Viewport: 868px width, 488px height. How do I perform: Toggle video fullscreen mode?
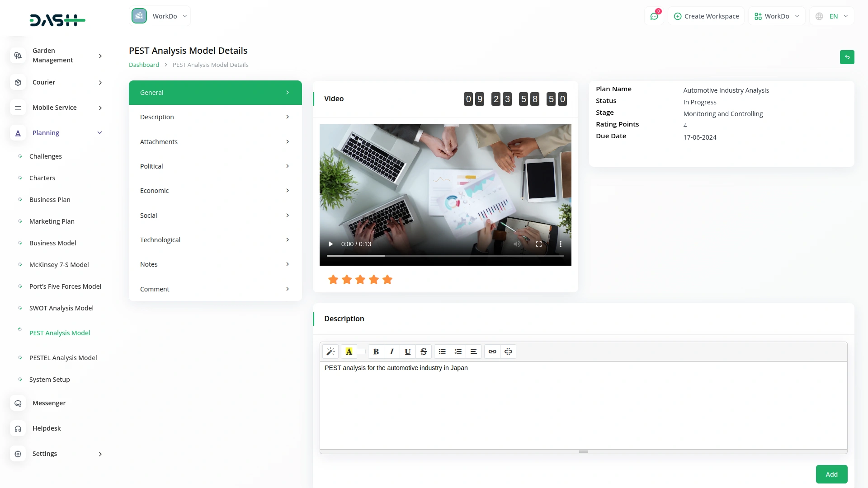[x=539, y=244]
